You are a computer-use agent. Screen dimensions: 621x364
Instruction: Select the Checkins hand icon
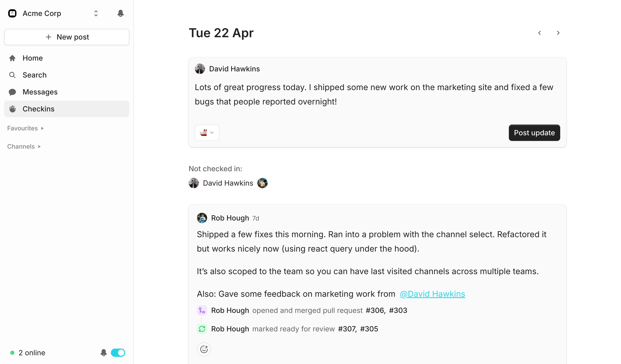point(12,109)
